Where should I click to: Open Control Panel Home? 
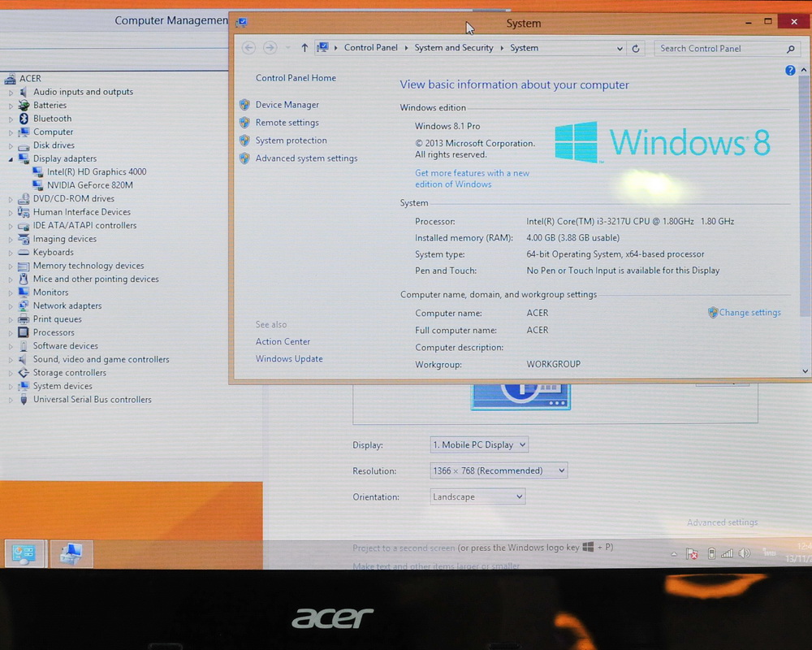click(296, 78)
